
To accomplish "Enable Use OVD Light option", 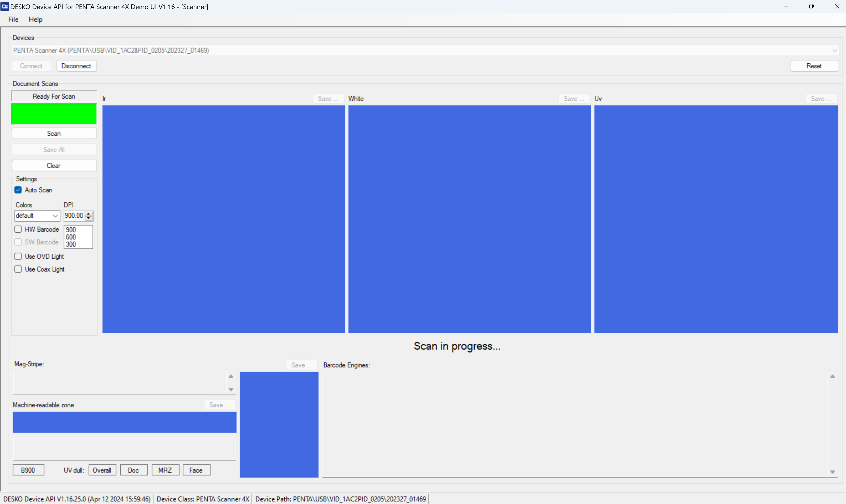I will (x=18, y=256).
